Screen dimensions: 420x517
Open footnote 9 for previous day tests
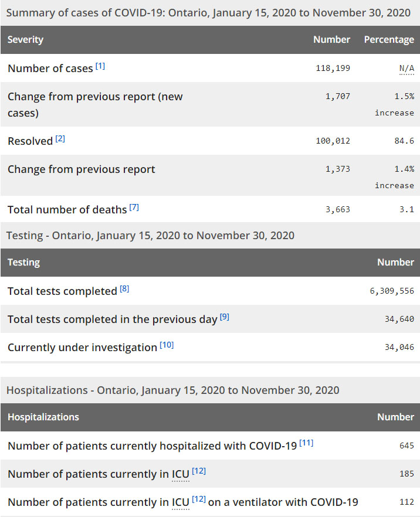(224, 317)
